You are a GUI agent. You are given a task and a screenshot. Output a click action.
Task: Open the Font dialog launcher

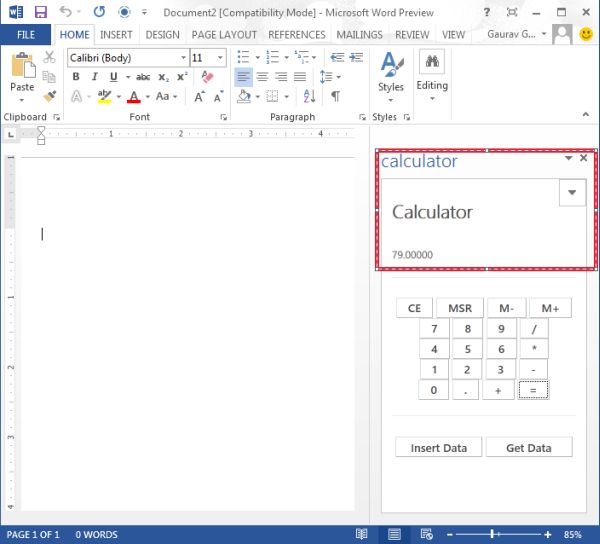pos(223,117)
